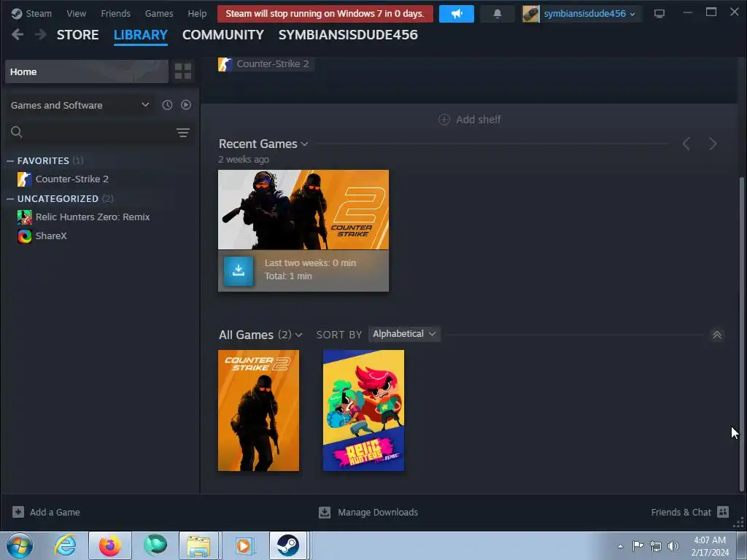Viewport: 747px width, 560px height.
Task: Click the Counter-Strike 2 shelf entry at top
Action: [x=266, y=64]
